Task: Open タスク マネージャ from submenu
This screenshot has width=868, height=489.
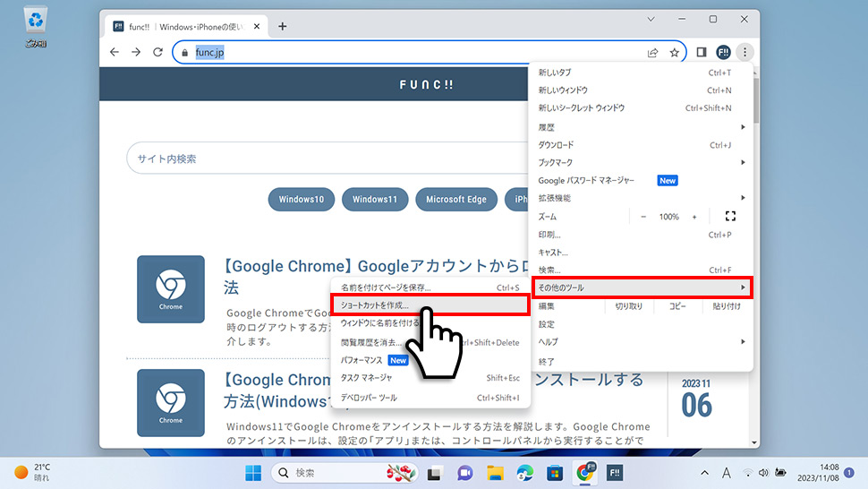Action: pos(430,378)
